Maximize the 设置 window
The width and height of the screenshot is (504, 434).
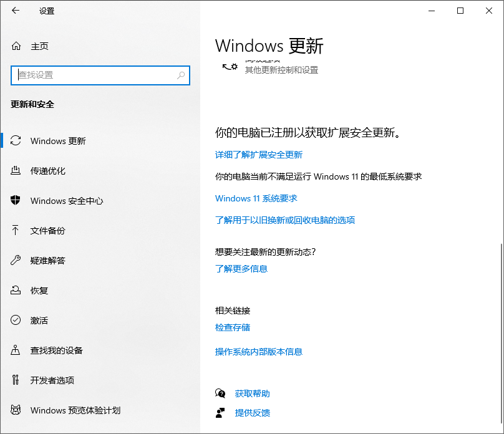(460, 11)
